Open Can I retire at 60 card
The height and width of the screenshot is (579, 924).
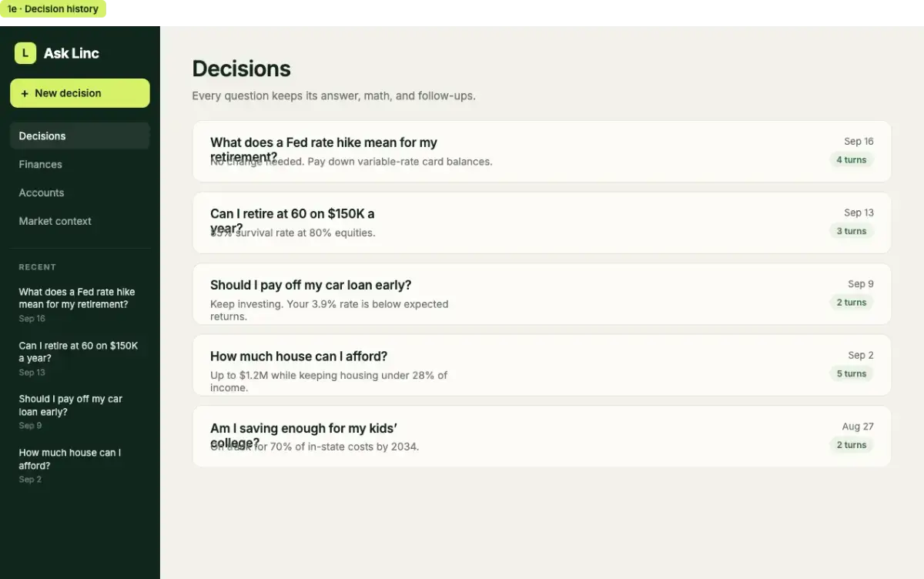tap(541, 223)
